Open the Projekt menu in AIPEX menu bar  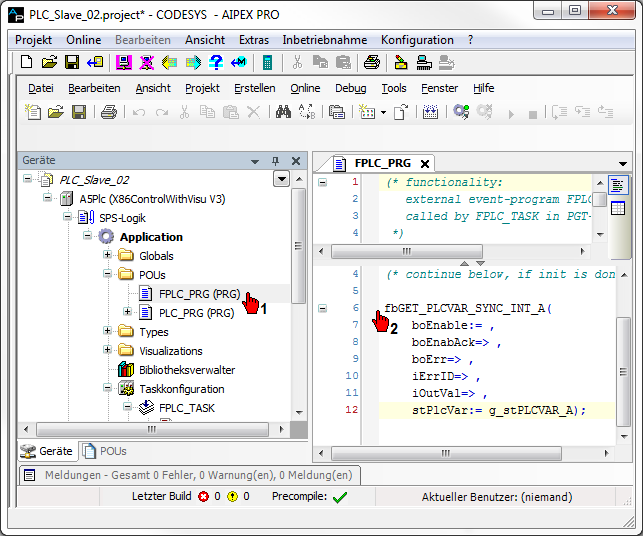[x=33, y=40]
